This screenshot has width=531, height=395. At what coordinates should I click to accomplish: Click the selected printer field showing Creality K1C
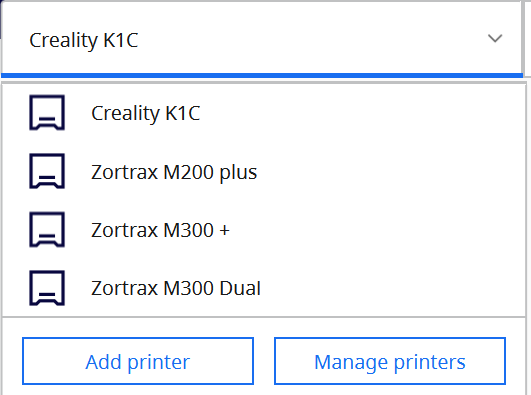[x=262, y=39]
